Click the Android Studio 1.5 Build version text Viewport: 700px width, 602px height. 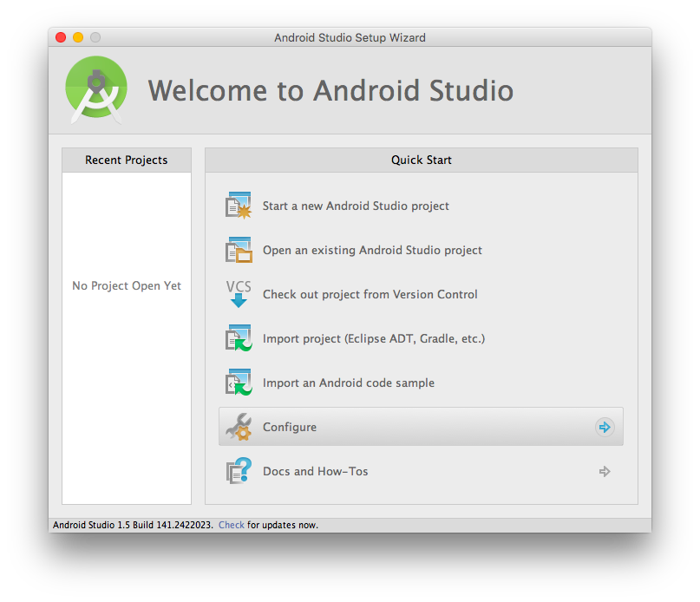coord(133,525)
